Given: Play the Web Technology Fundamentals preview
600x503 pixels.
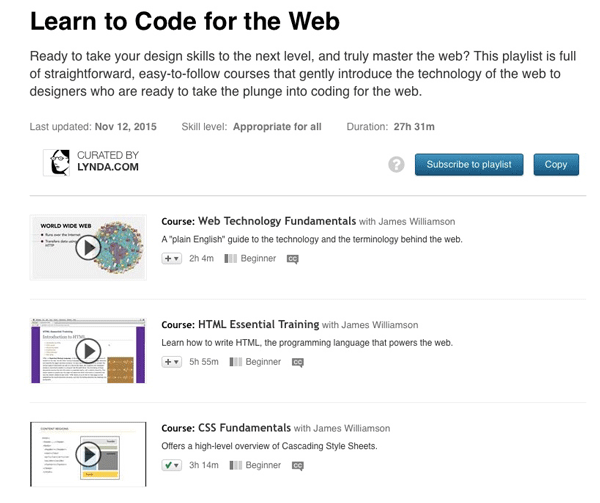Looking at the screenshot, I should [88, 248].
